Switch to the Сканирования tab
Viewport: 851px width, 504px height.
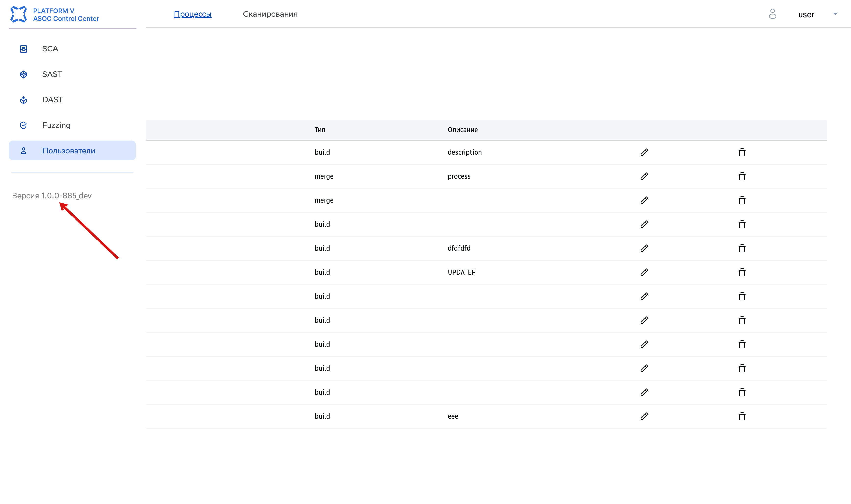point(270,14)
